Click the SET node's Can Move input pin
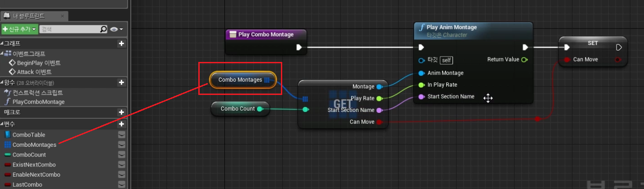644x189 pixels. click(x=567, y=60)
